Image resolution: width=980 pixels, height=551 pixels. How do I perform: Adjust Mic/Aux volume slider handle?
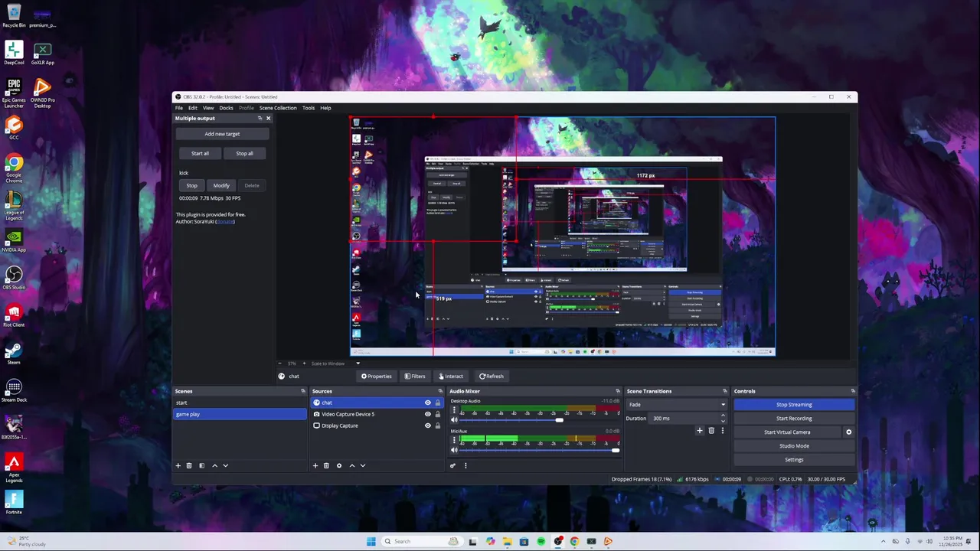click(615, 450)
